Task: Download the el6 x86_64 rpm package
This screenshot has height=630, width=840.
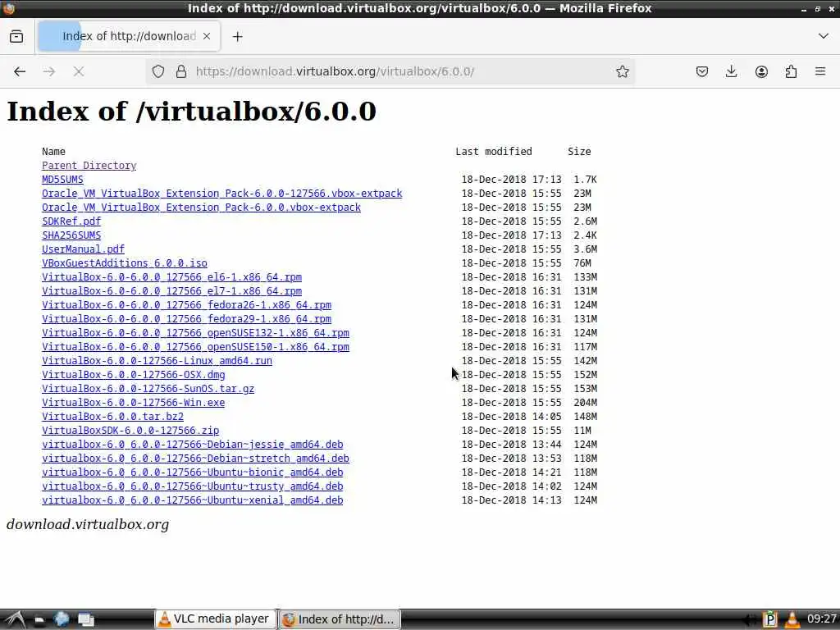Action: 172,277
